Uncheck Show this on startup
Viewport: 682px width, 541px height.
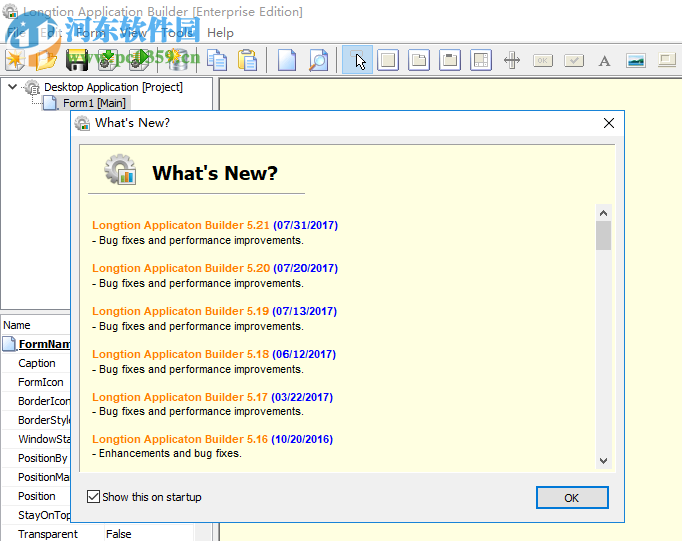93,497
